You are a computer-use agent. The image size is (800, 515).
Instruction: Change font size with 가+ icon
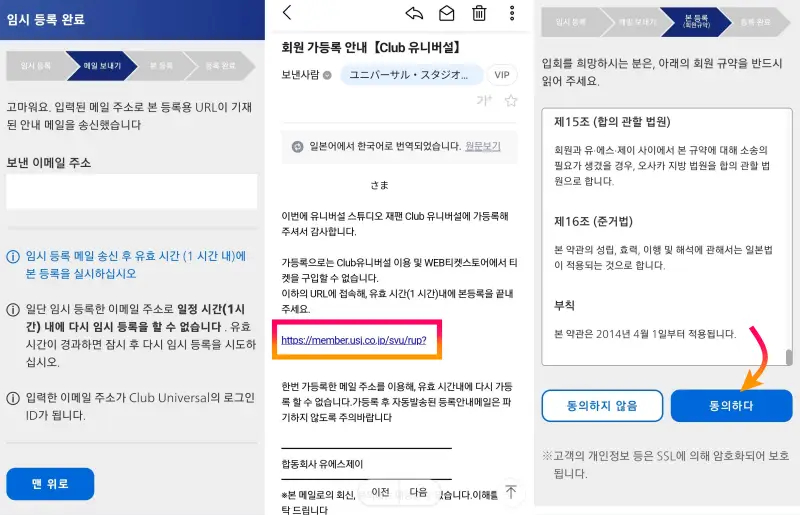(x=484, y=101)
